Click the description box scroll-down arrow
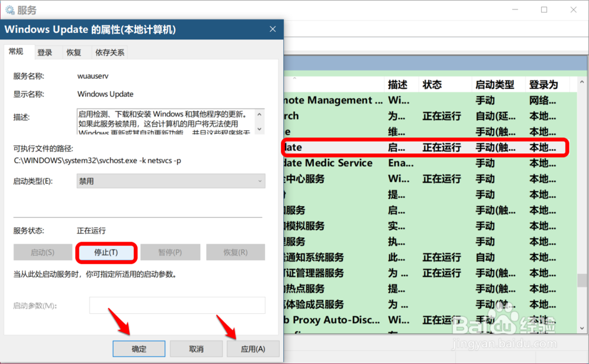This screenshot has width=589, height=364. 259,129
